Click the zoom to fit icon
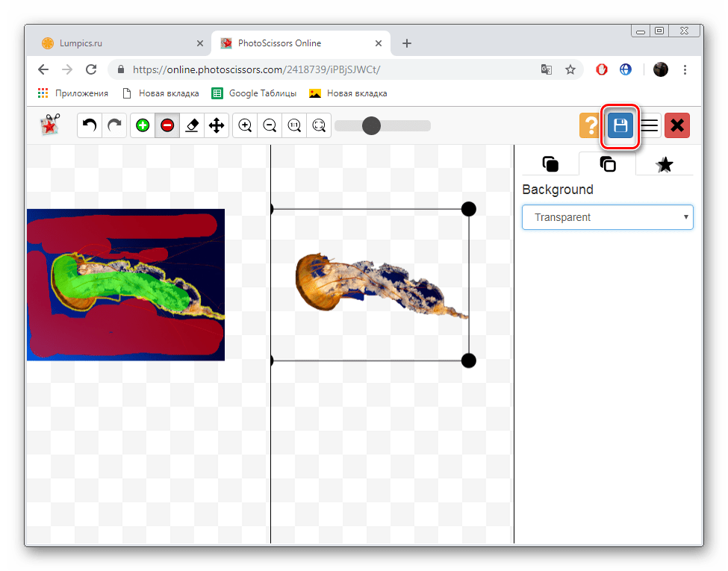The image size is (728, 571). (319, 125)
